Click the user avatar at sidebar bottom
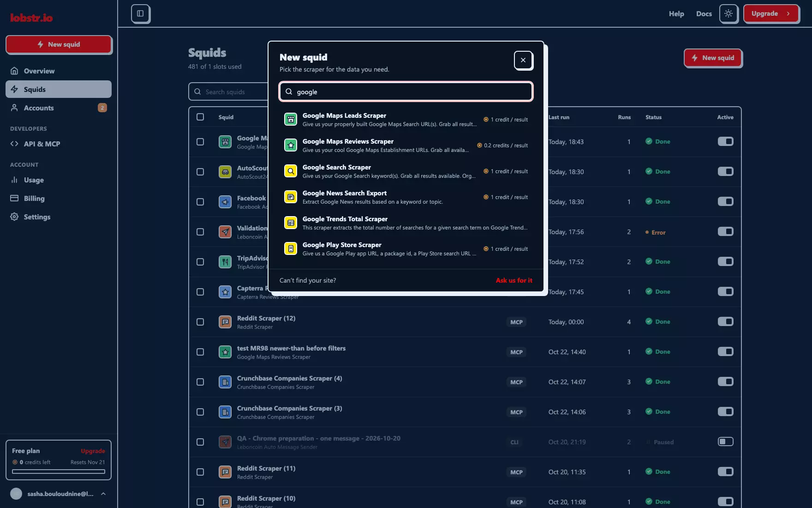This screenshot has height=508, width=812. pyautogui.click(x=16, y=494)
